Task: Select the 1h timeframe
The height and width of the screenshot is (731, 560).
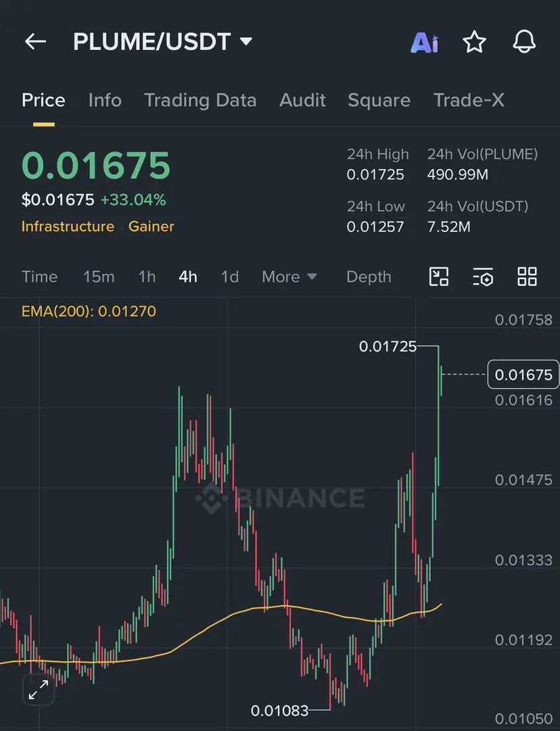Action: click(x=147, y=277)
